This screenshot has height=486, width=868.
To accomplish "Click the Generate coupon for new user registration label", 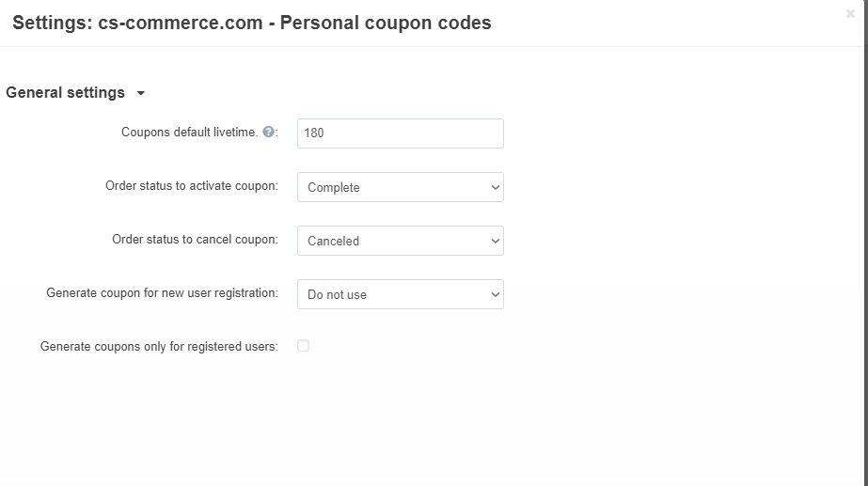I will 162,293.
